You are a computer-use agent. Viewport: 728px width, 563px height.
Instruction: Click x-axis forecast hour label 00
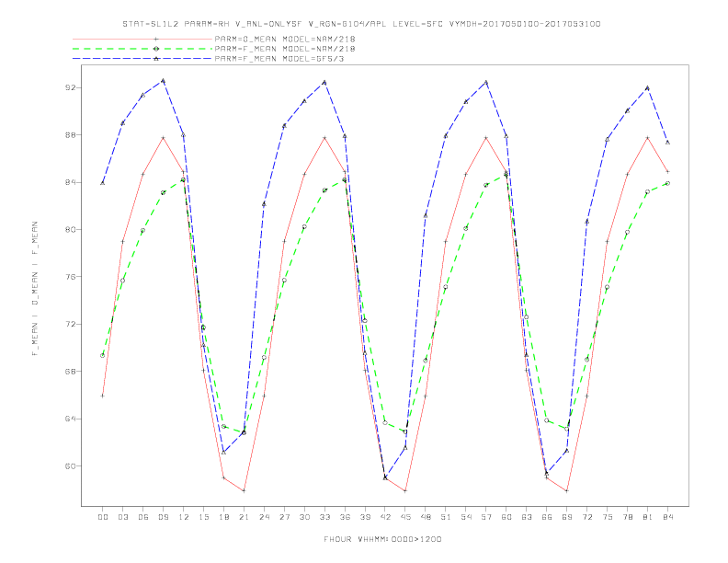click(103, 517)
